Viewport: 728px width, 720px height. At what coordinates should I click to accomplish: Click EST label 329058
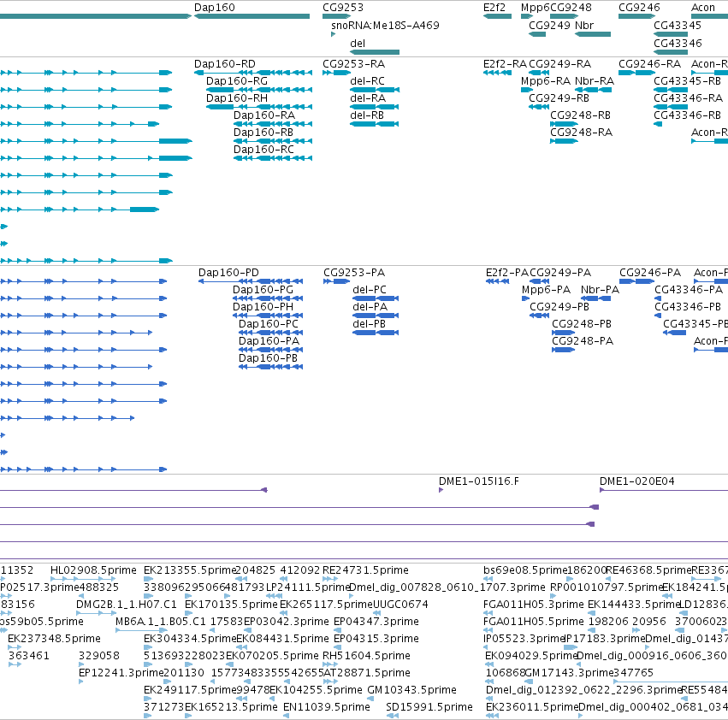tap(99, 656)
